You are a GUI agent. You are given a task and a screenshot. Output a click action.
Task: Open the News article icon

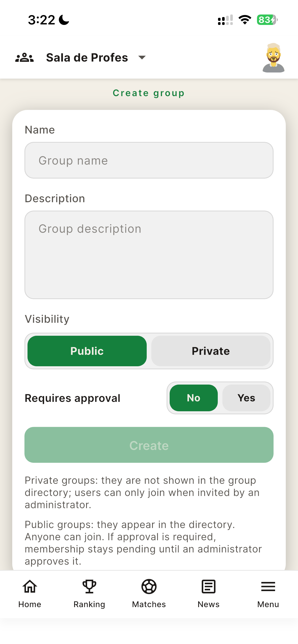209,586
